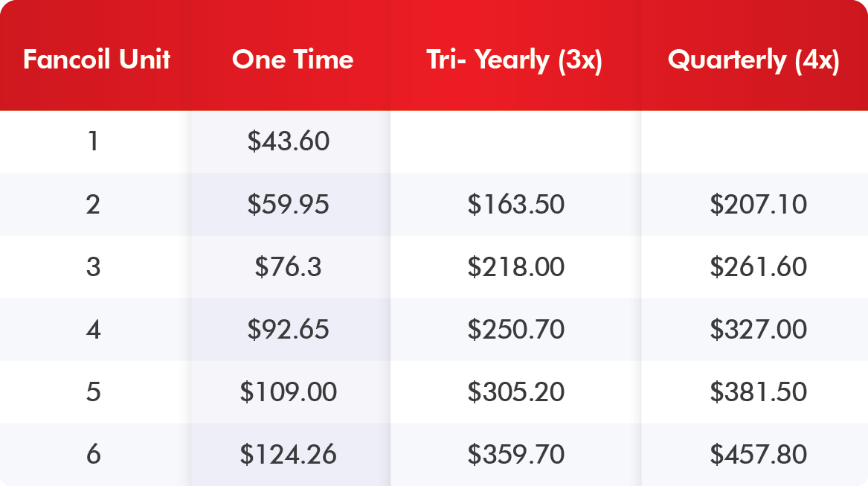Select the Quarterly (4x) column header
The height and width of the screenshot is (486, 868).
[x=753, y=60]
